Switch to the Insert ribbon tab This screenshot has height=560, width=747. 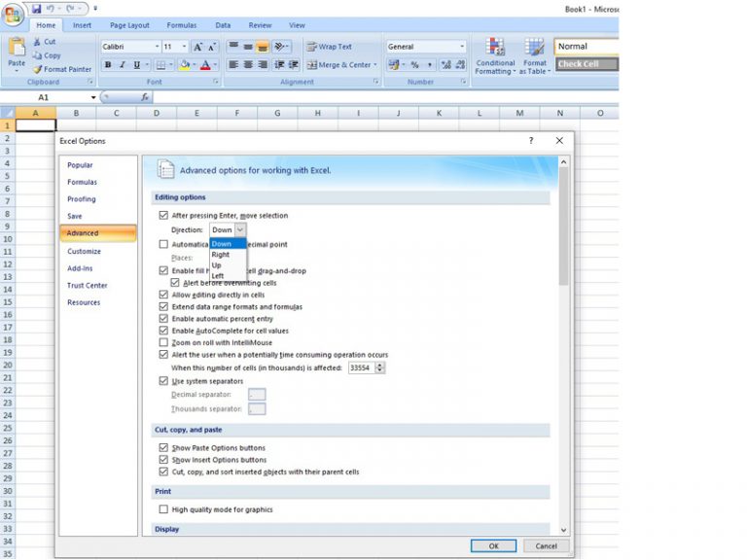pyautogui.click(x=82, y=25)
